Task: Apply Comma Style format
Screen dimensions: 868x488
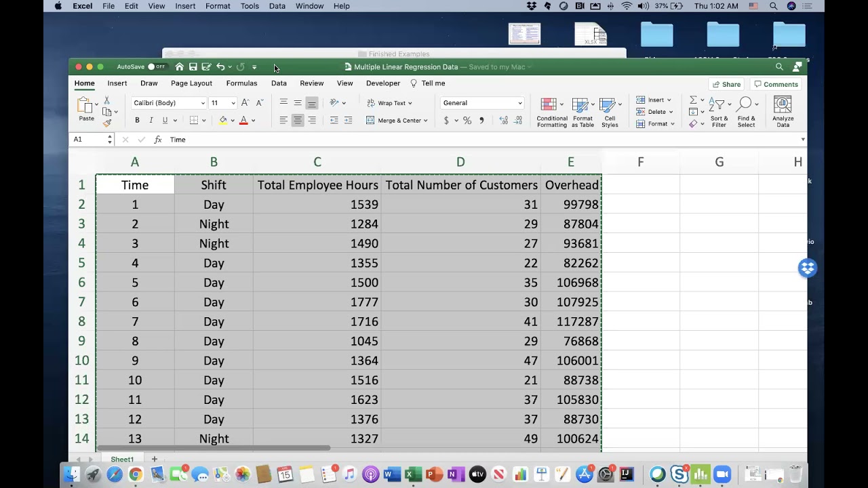Action: coord(481,121)
